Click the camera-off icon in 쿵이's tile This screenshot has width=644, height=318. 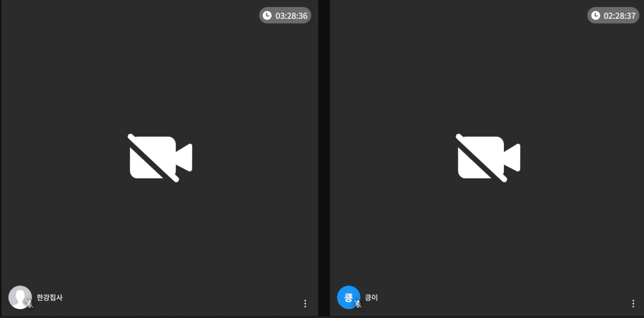point(488,158)
